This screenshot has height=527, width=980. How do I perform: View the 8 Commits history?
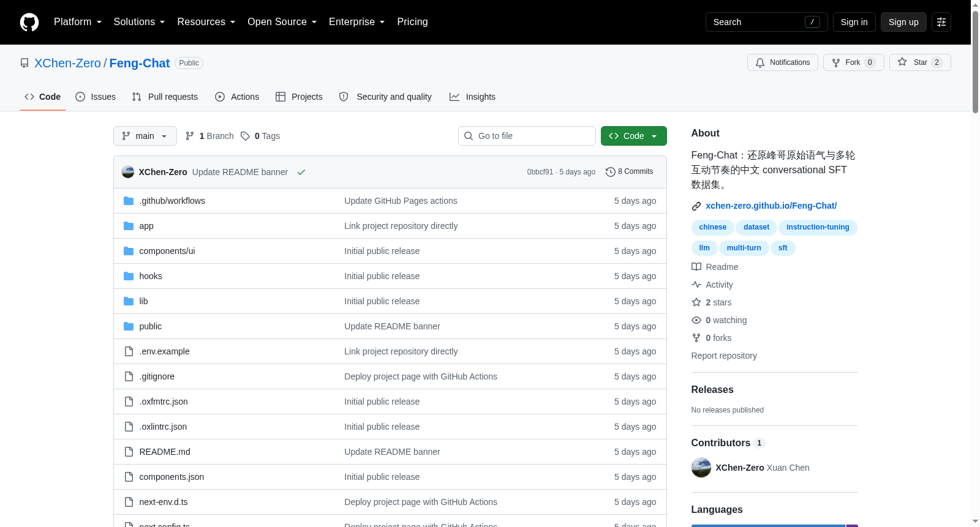[x=629, y=172]
